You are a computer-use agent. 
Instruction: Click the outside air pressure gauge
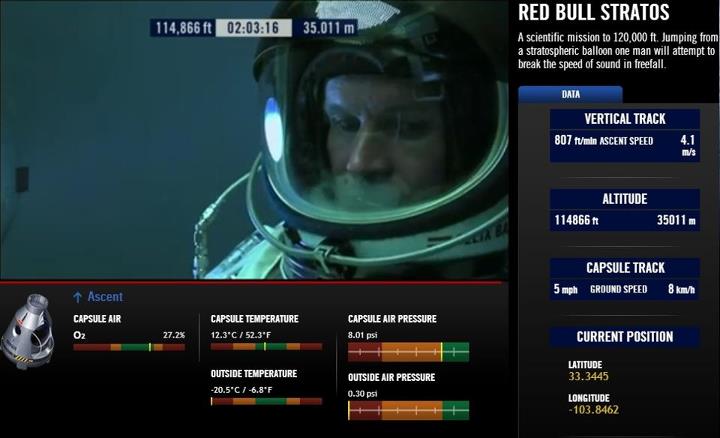tap(408, 410)
